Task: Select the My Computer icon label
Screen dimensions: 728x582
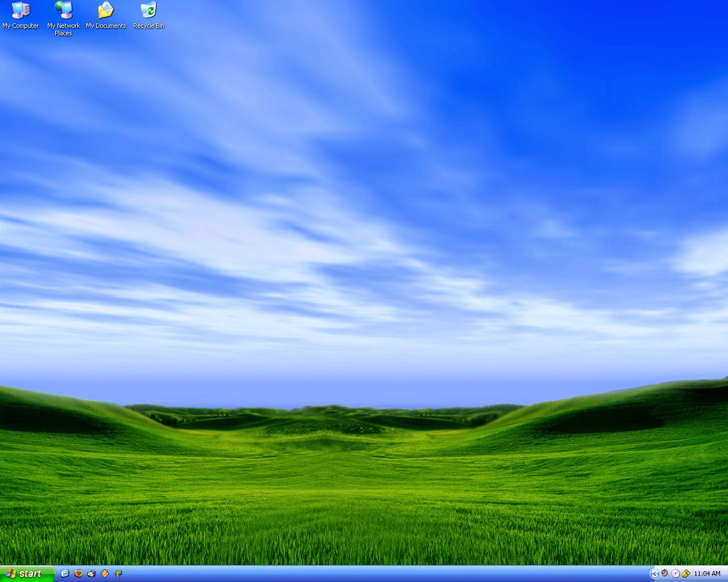Action: [x=20, y=26]
